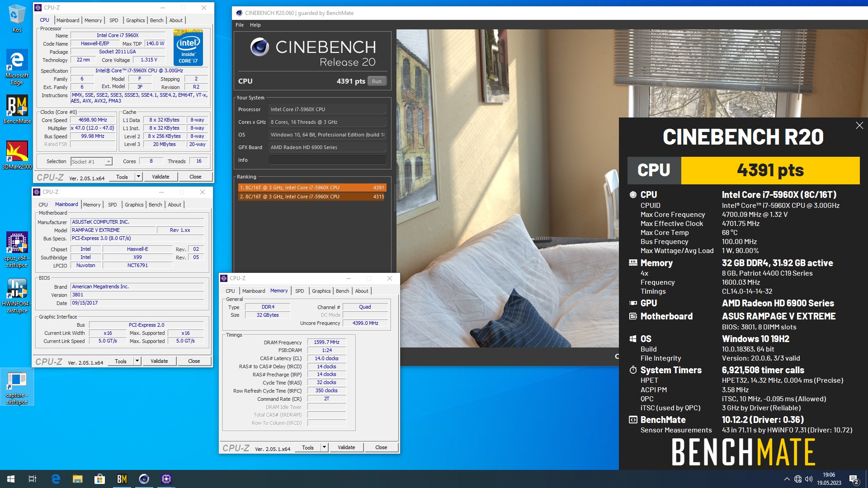This screenshot has width=868, height=488.
Task: Open Tools dropdown arrow in Mainboard window
Action: pos(137,361)
